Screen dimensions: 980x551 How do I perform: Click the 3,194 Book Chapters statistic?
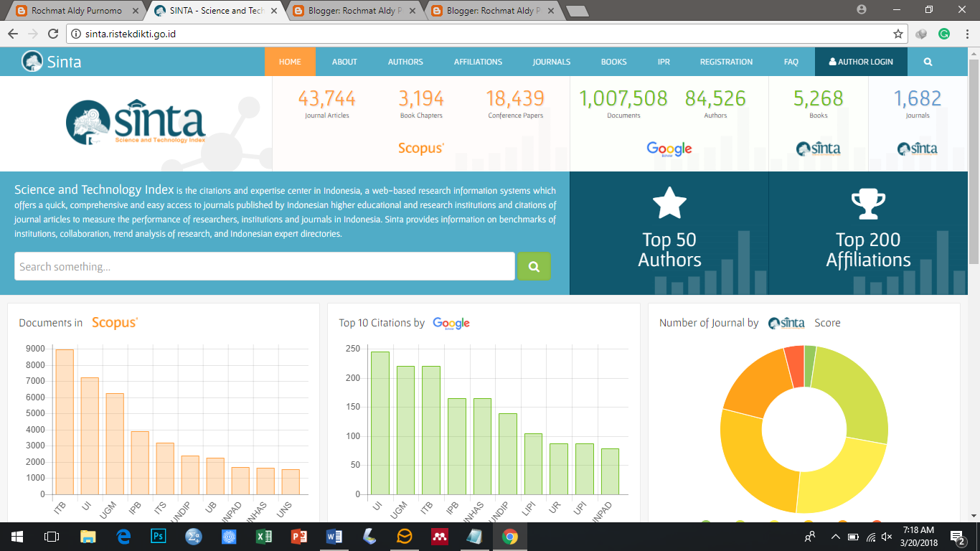click(x=421, y=103)
